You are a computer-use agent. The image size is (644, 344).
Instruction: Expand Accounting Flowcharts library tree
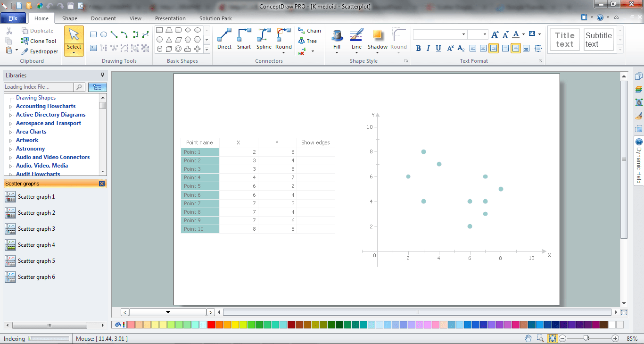tap(10, 107)
